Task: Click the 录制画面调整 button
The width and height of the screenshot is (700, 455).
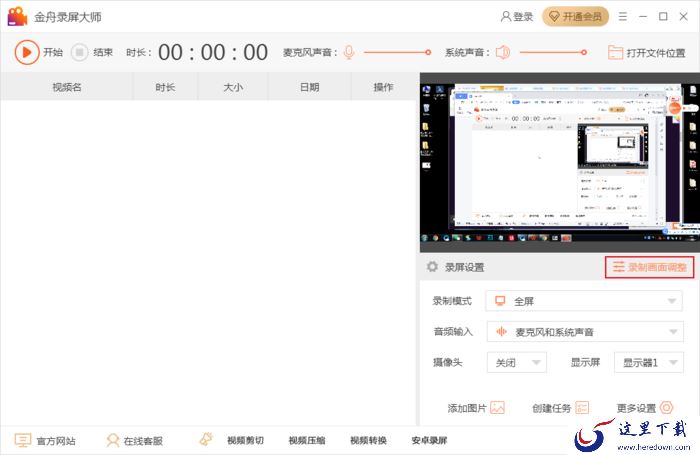Action: click(650, 267)
